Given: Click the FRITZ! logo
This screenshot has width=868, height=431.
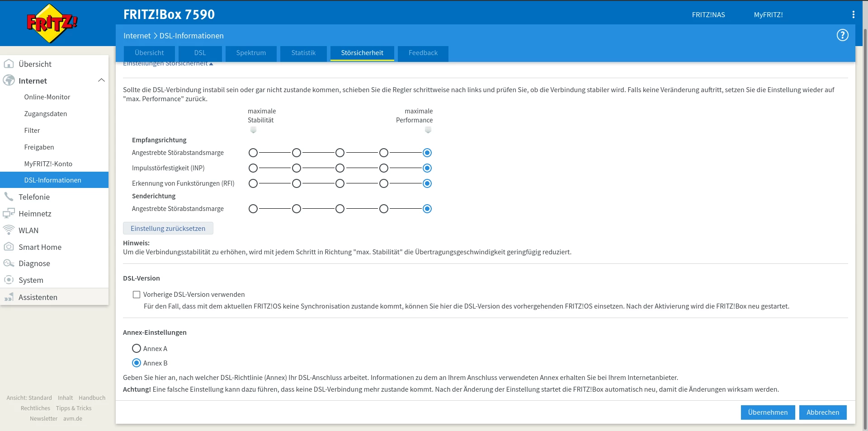Looking at the screenshot, I should 52,23.
